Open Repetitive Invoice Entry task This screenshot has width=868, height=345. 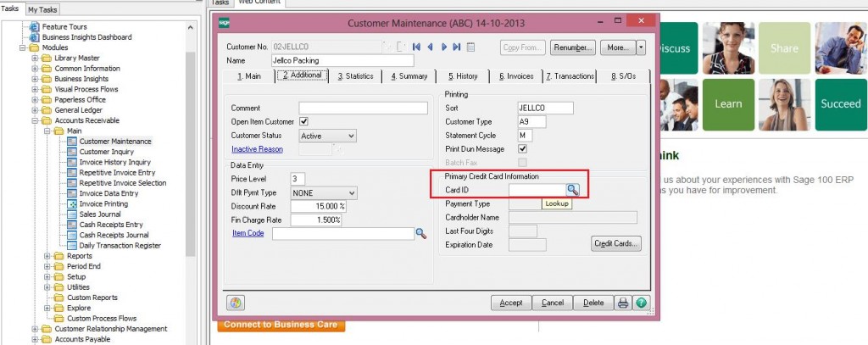tap(117, 173)
